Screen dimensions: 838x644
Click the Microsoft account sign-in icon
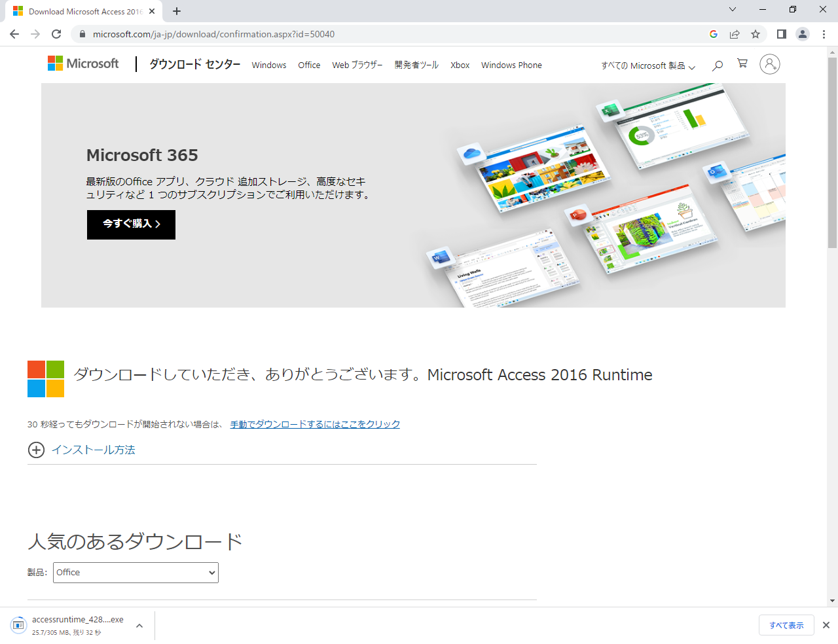(x=770, y=64)
